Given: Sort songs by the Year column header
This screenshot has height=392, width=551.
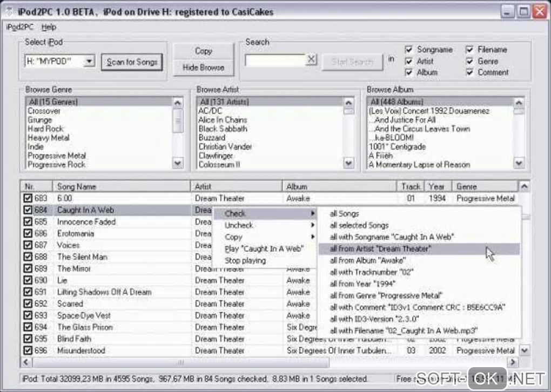Looking at the screenshot, I should pyautogui.click(x=438, y=186).
